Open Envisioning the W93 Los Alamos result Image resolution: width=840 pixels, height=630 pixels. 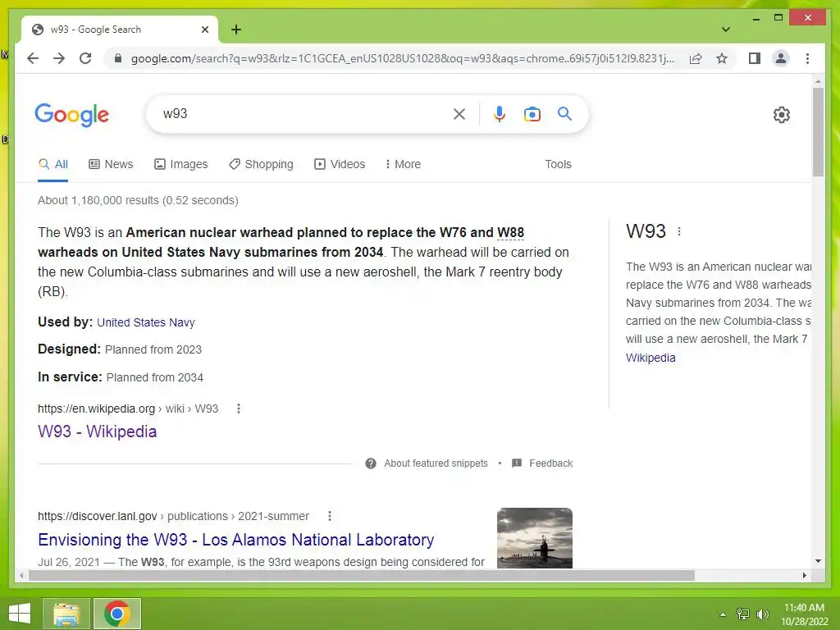[x=235, y=540]
